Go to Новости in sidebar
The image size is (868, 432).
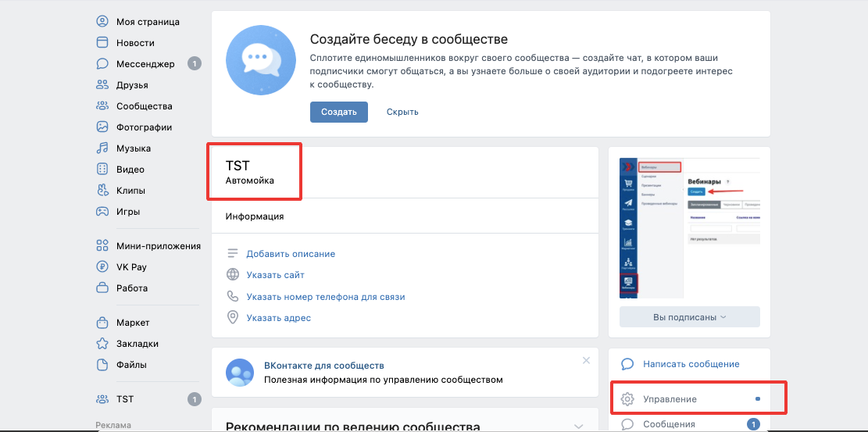tap(135, 43)
